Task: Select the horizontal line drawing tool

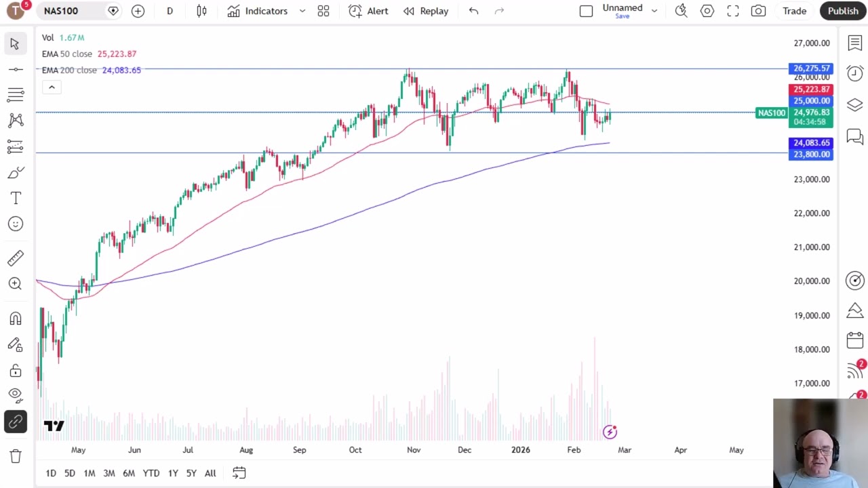Action: pos(15,69)
